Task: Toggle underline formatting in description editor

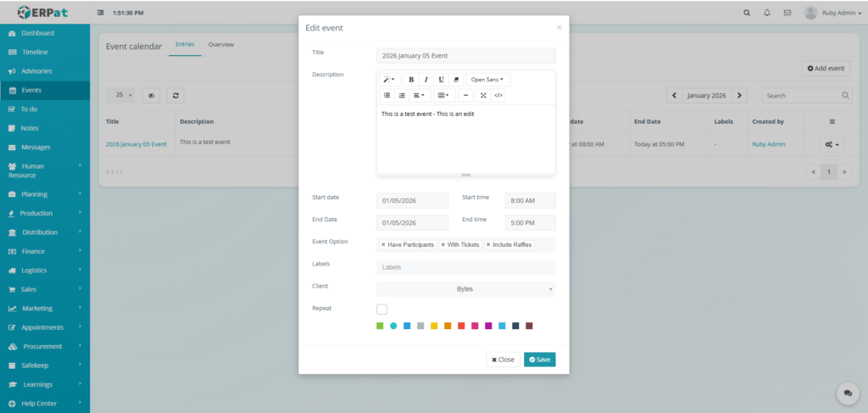Action: pos(441,80)
